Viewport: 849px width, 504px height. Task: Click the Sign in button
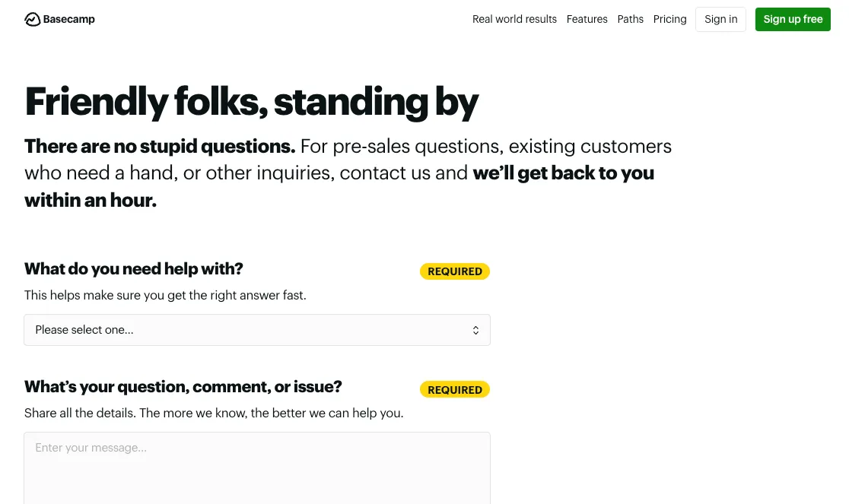click(x=720, y=19)
